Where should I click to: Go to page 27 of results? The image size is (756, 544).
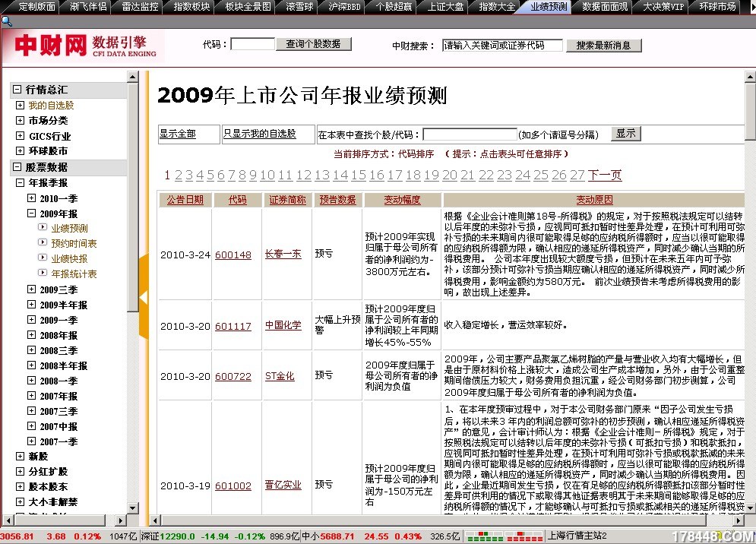577,175
